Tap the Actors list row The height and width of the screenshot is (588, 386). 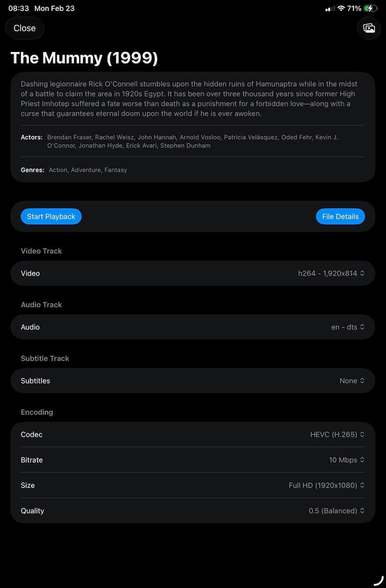point(192,141)
